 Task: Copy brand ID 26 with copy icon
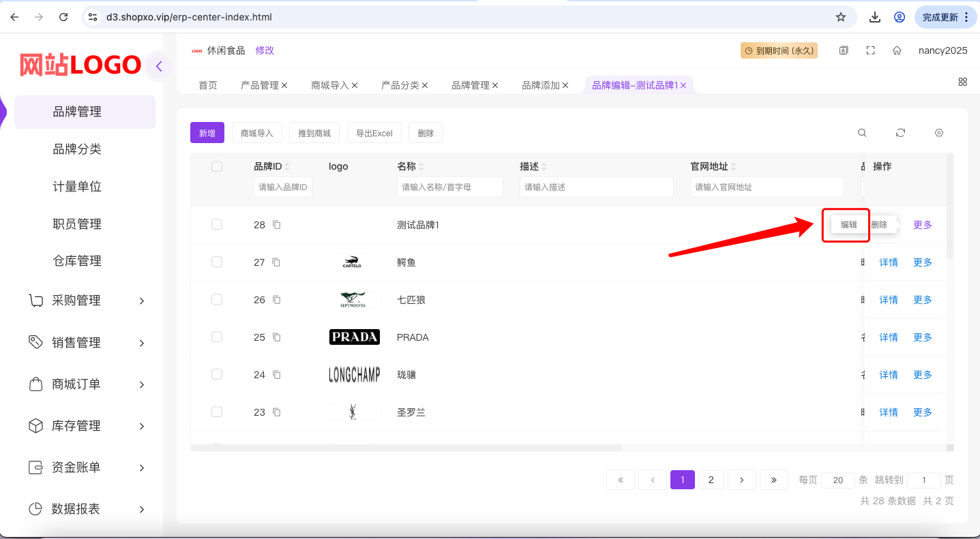(x=276, y=300)
